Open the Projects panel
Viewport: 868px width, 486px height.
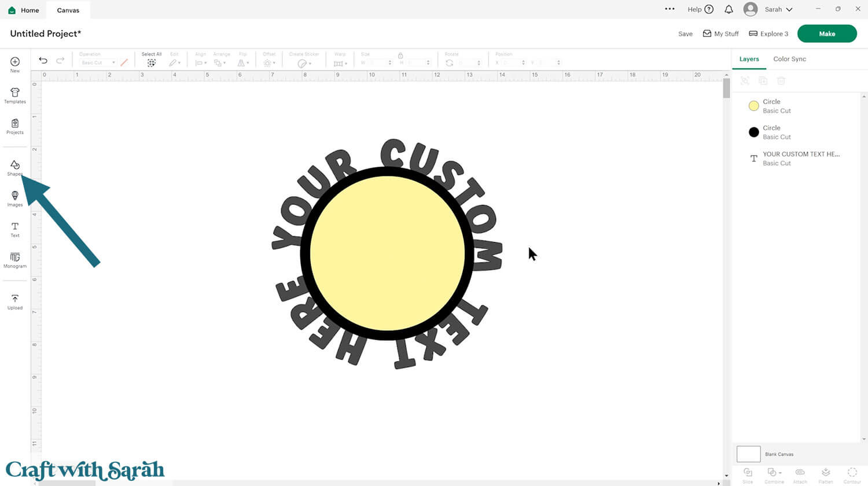tap(15, 126)
